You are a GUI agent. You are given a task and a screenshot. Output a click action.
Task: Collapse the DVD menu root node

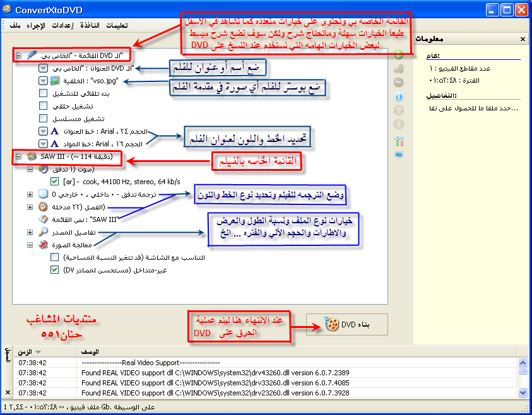[18, 55]
